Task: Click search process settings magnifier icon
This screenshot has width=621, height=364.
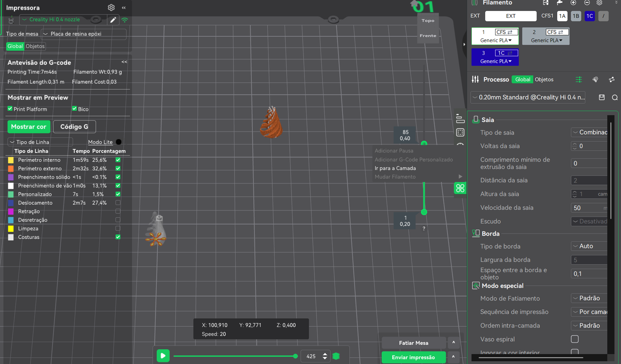Action: coord(614,97)
